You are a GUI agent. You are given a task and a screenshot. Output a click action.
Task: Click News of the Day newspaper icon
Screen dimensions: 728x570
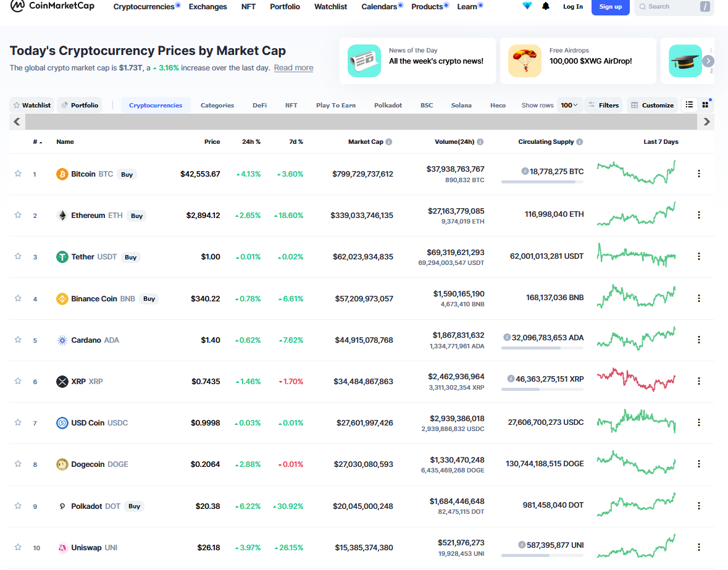(x=364, y=61)
